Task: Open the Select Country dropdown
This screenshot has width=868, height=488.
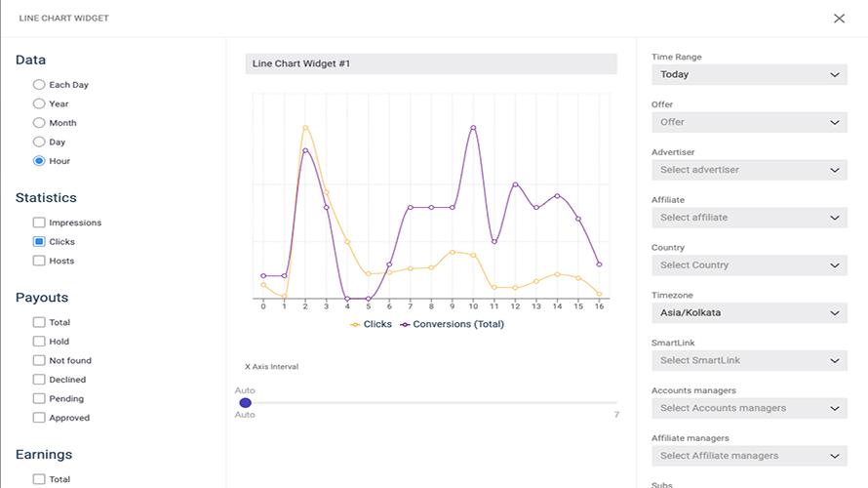Action: [x=748, y=265]
